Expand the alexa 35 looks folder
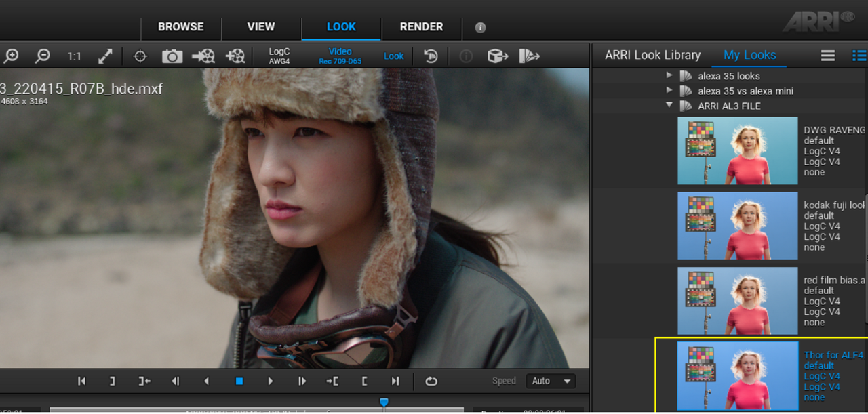 [x=669, y=75]
